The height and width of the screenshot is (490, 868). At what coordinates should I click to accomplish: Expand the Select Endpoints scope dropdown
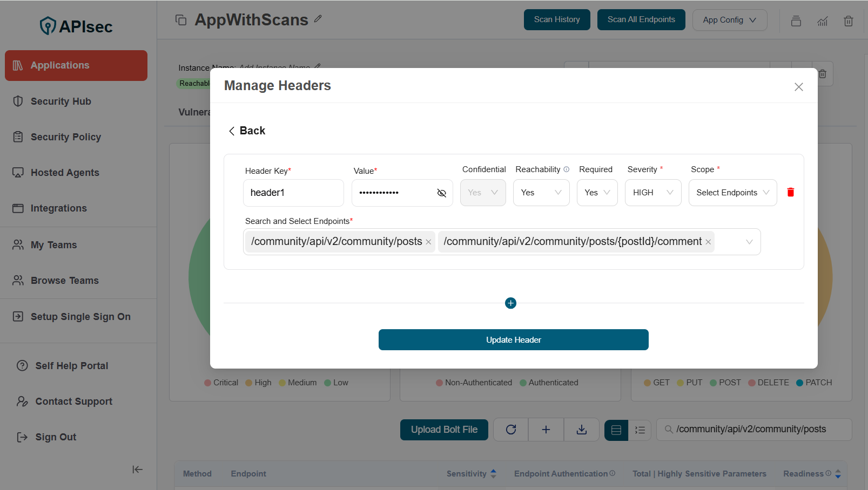(732, 192)
